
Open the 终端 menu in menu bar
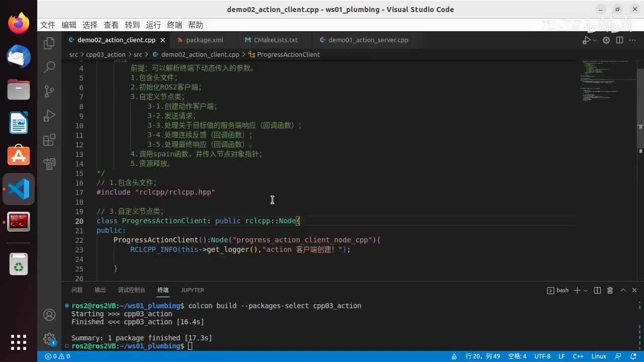[175, 25]
